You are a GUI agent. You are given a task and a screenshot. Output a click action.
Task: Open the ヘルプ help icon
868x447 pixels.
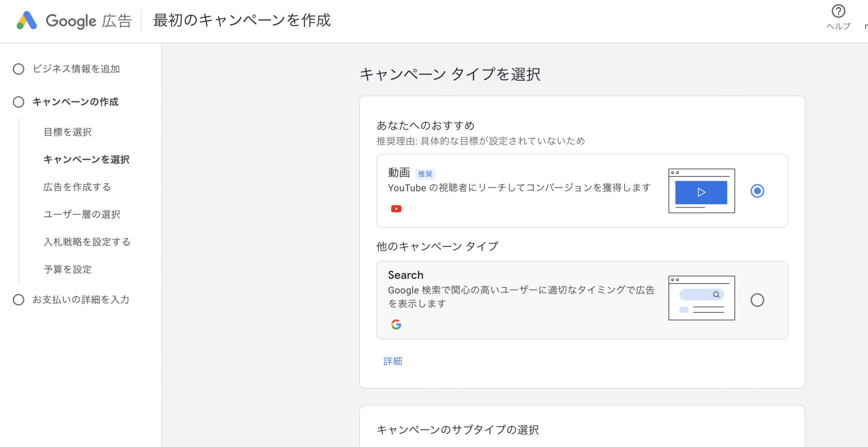point(838,11)
